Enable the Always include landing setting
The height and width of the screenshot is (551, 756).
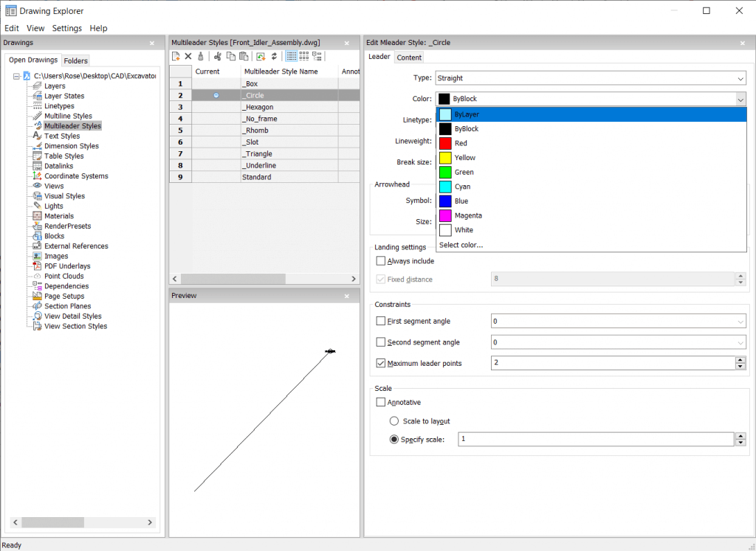pyautogui.click(x=381, y=260)
